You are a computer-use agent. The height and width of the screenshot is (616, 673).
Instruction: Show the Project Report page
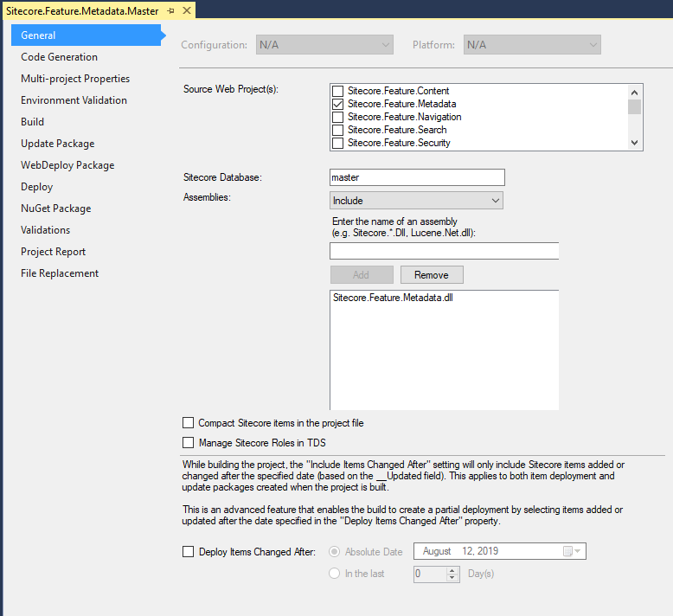(x=54, y=252)
